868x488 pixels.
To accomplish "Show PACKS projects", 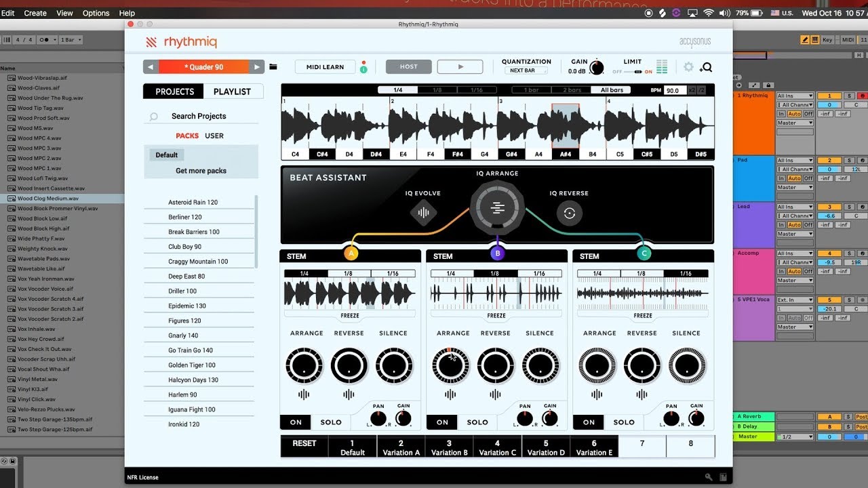I will tap(187, 136).
